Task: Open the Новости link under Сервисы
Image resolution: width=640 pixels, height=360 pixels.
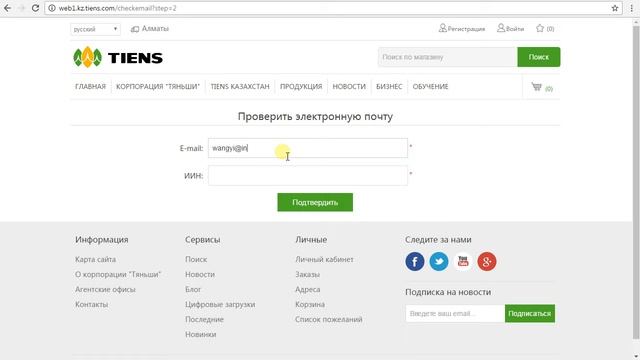Action: (200, 274)
